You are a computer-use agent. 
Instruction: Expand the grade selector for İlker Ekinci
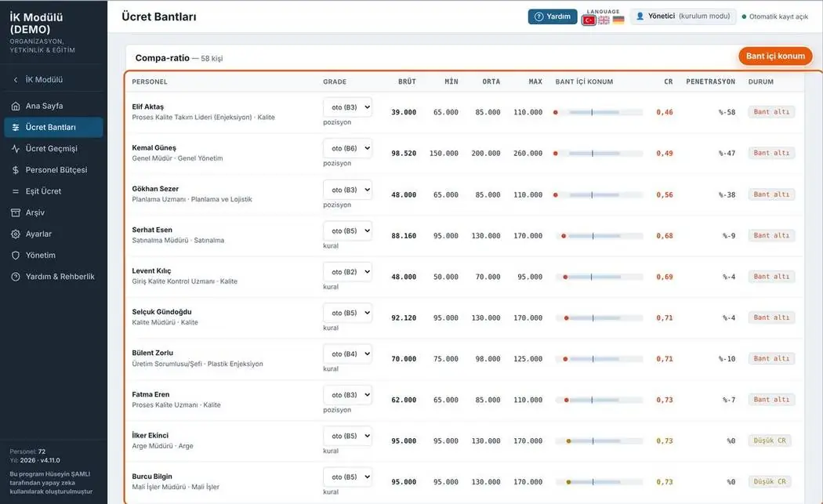point(347,436)
